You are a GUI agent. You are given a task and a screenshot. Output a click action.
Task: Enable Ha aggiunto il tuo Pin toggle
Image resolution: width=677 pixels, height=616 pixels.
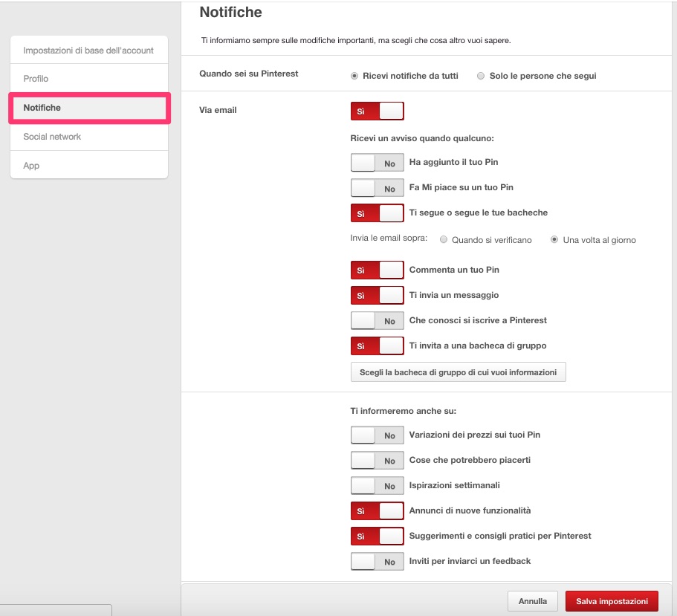click(x=377, y=163)
